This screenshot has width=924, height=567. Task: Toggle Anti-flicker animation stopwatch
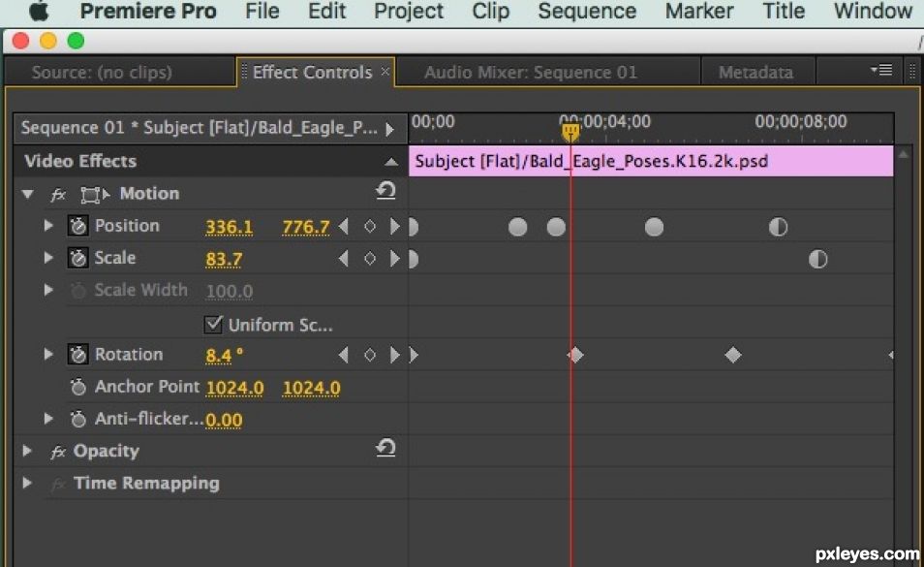click(x=77, y=419)
